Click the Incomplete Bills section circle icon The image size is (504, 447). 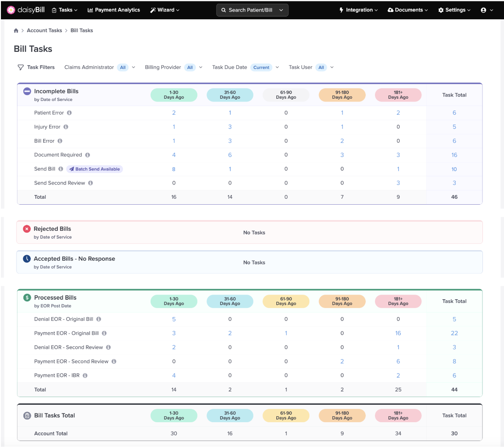(x=27, y=91)
